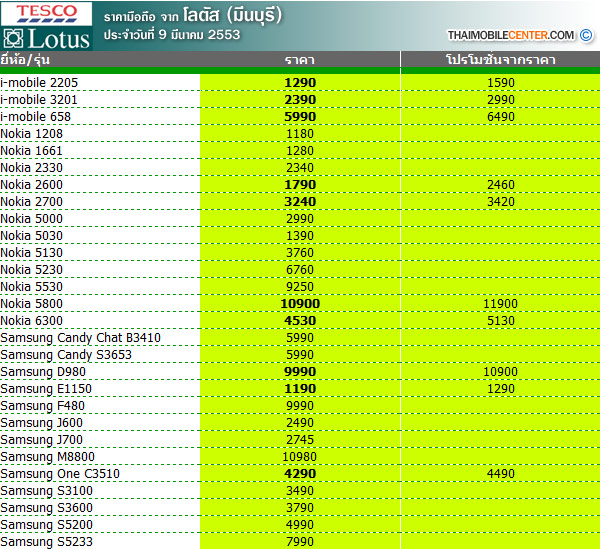Click the copyright symbol icon beside ThaiMobileCenter

coord(586,35)
